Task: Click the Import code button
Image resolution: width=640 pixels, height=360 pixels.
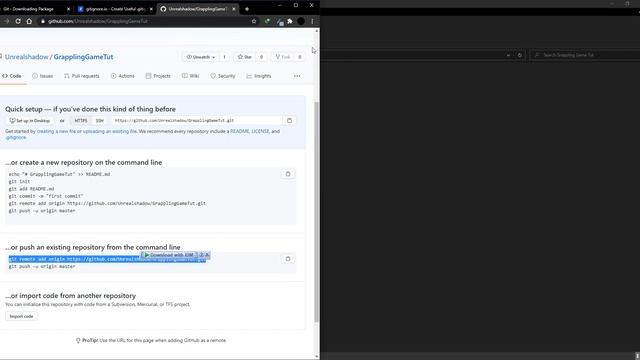Action: tap(21, 316)
